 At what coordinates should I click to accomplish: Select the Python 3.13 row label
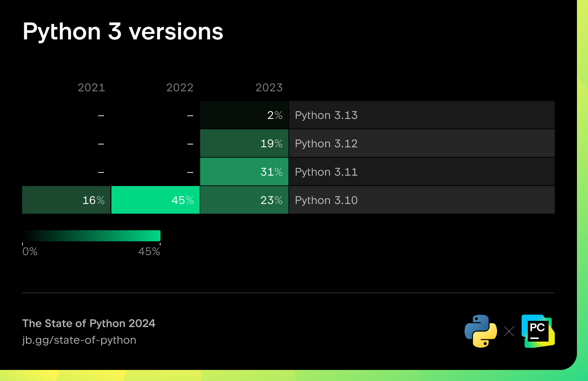click(x=422, y=115)
